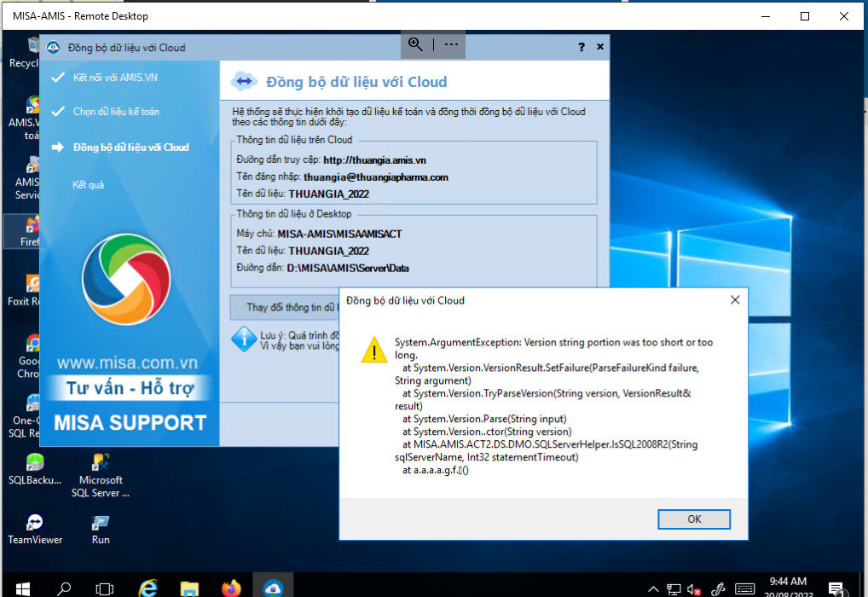Click the 'Tư vấn - Hỗ trợ' banner

pos(130,388)
